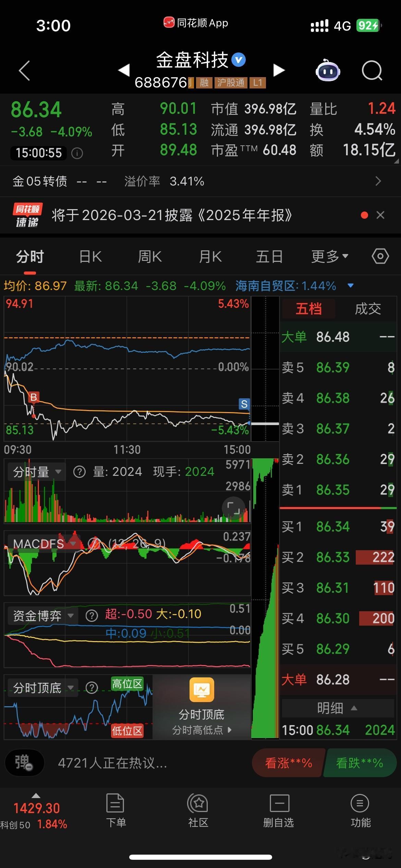Open 资金博弈 indicator dropdown
The height and width of the screenshot is (868, 401).
point(43,616)
